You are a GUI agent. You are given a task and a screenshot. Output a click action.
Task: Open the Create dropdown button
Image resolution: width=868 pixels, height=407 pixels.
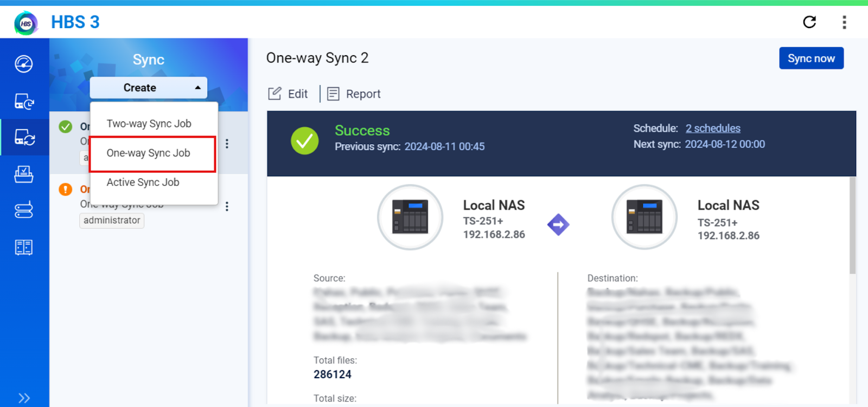click(148, 88)
